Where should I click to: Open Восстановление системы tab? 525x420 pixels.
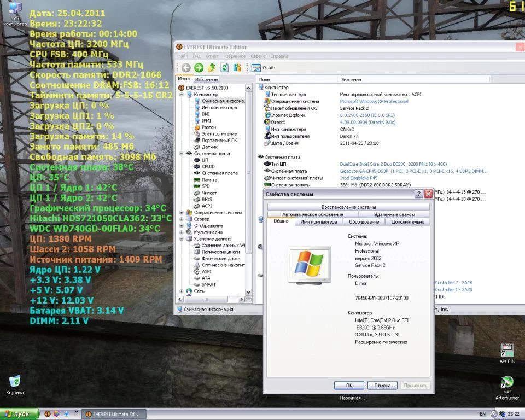pyautogui.click(x=348, y=207)
